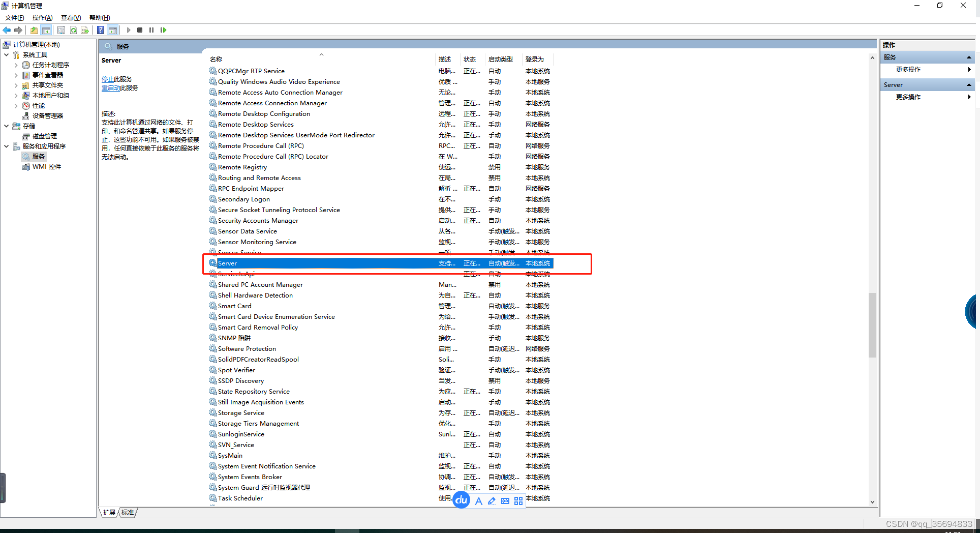Select 磁盘管理 in the tree
This screenshot has width=980, height=533.
45,136
